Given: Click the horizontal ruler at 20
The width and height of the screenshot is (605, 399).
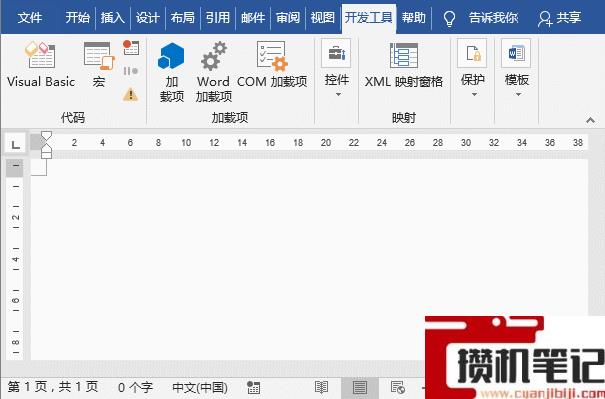Looking at the screenshot, I should pyautogui.click(x=326, y=143).
